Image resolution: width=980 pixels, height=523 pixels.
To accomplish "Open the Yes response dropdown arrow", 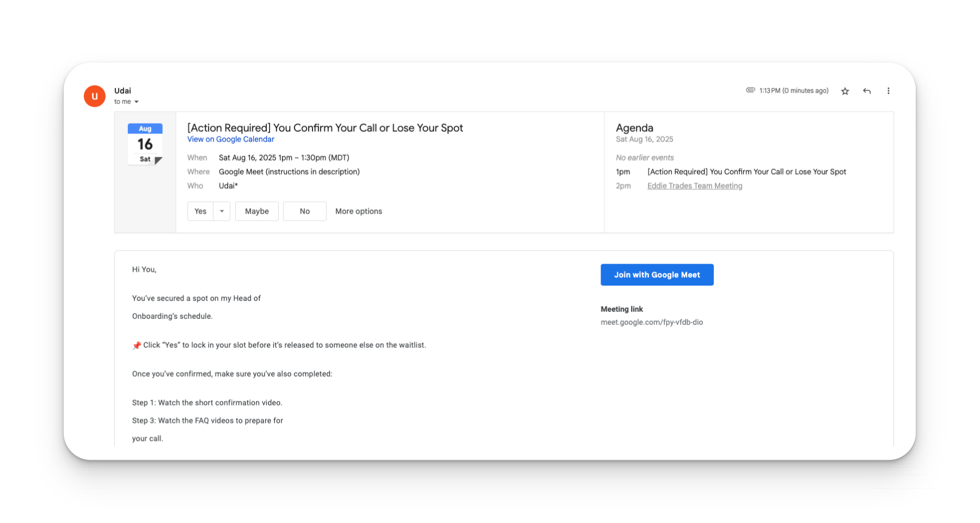I will 222,211.
